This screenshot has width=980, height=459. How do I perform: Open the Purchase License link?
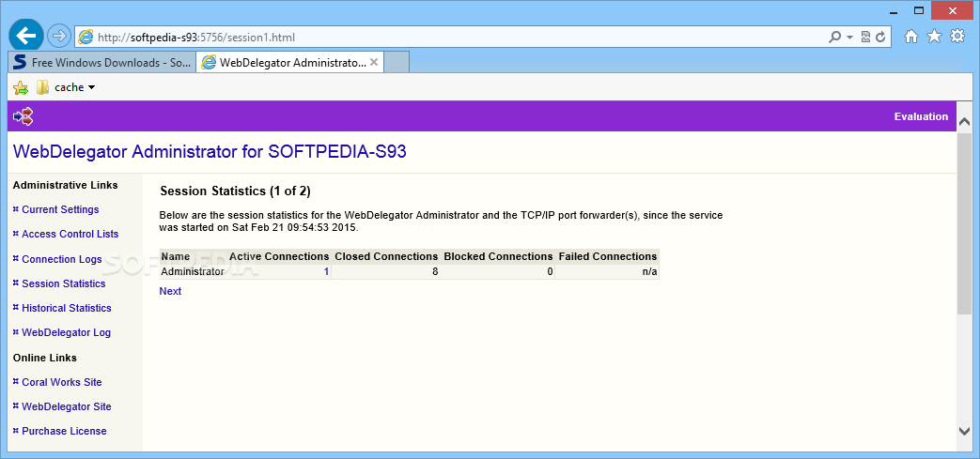tap(64, 431)
